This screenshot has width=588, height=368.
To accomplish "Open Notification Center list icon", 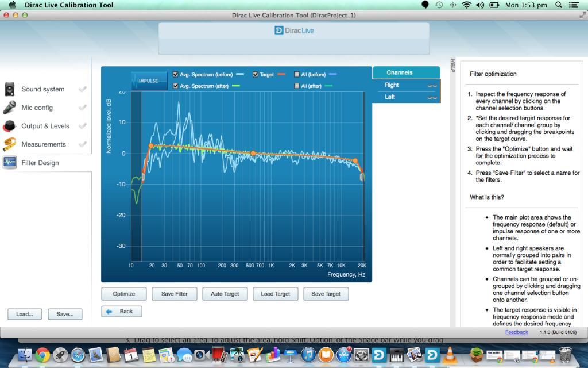I will click(574, 5).
